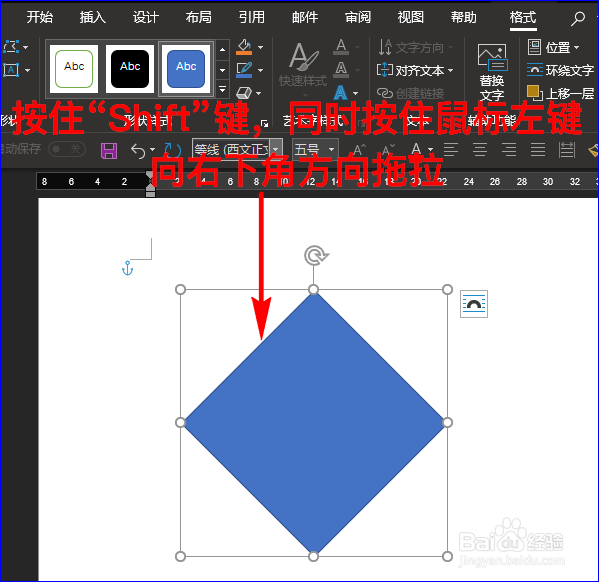
Task: Click the Shape Effects icon
Action: click(x=244, y=93)
